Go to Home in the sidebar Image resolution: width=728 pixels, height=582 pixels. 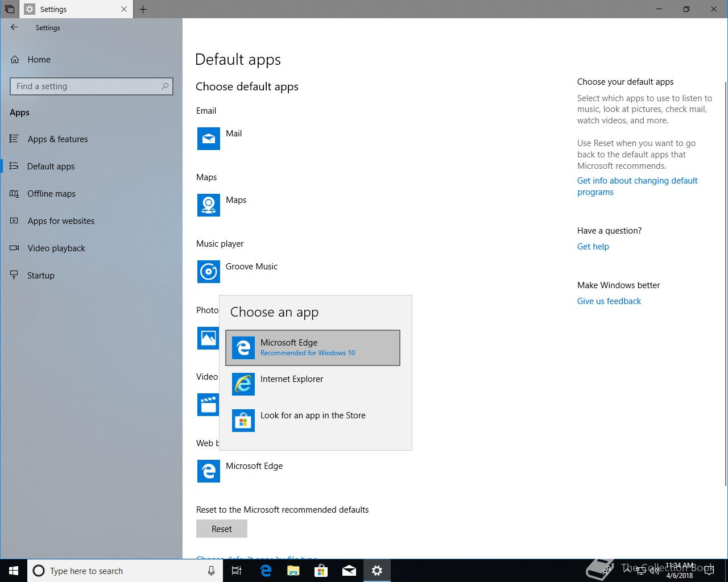(x=91, y=60)
